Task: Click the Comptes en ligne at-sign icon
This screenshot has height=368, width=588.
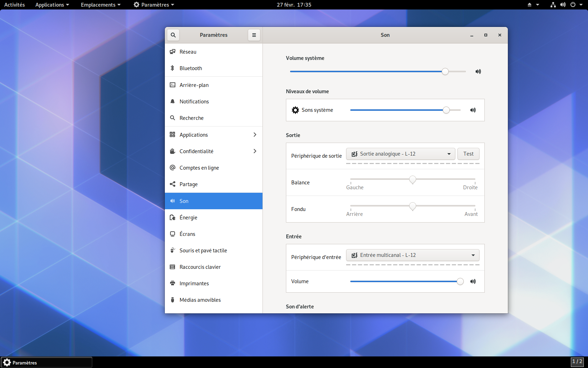Action: point(173,168)
